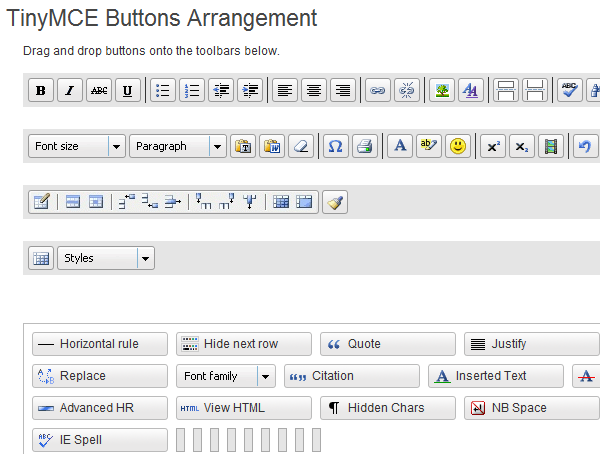Click the Italic button
The image size is (600, 454).
coord(69,90)
